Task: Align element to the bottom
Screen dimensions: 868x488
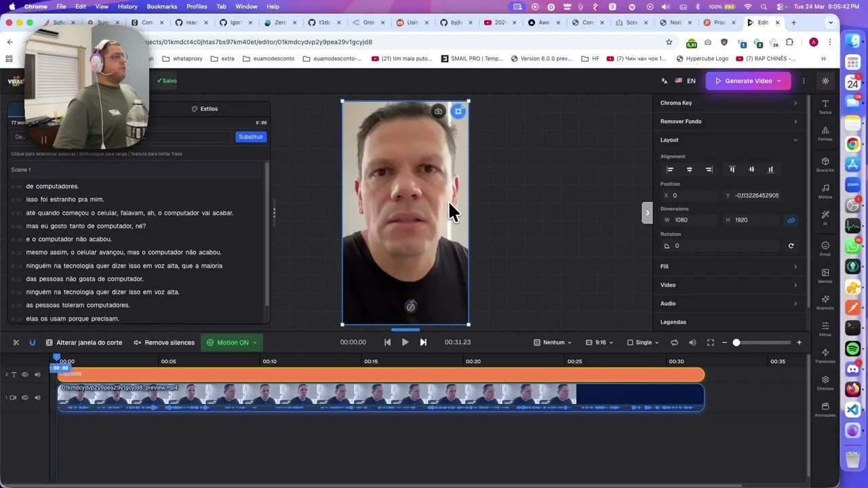Action: [x=770, y=169]
